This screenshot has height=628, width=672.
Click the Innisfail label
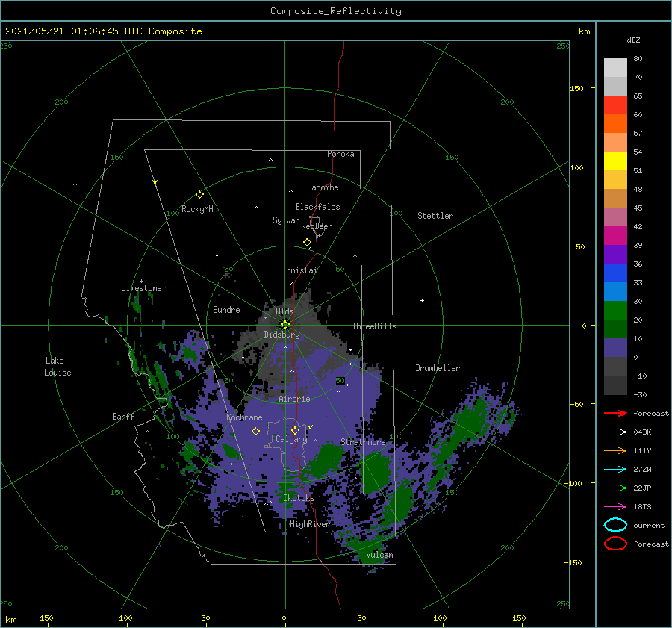[302, 270]
